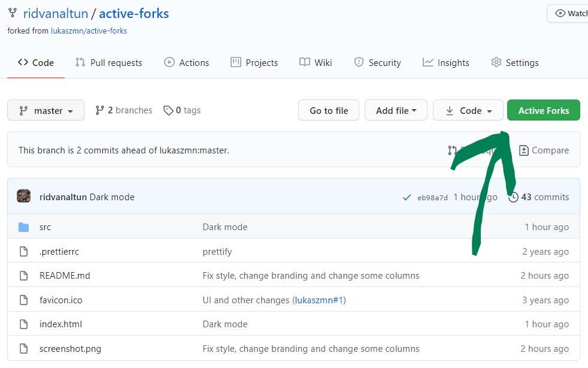The width and height of the screenshot is (588, 368).
Task: Open the Insights tab
Action: click(446, 63)
